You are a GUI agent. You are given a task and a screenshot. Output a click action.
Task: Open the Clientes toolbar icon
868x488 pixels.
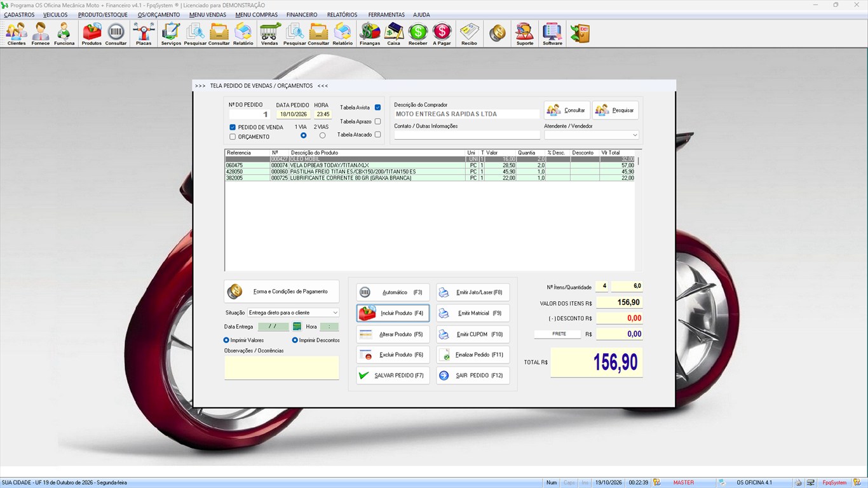click(17, 34)
